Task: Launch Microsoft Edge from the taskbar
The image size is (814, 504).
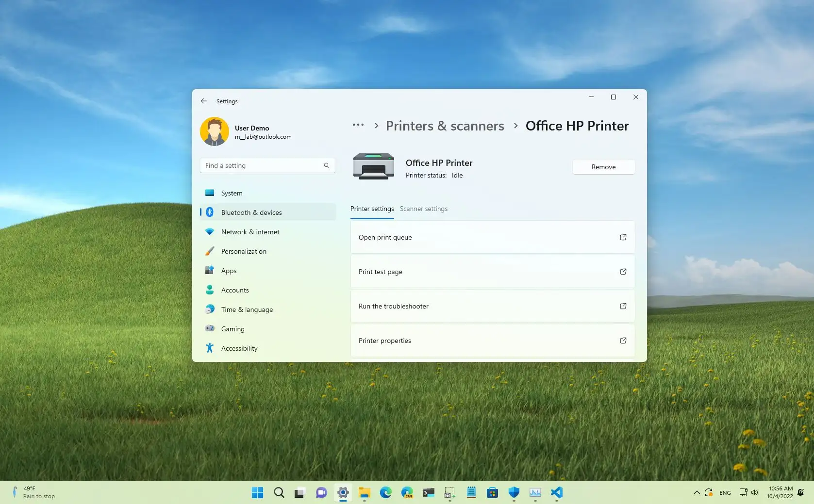Action: (386, 492)
